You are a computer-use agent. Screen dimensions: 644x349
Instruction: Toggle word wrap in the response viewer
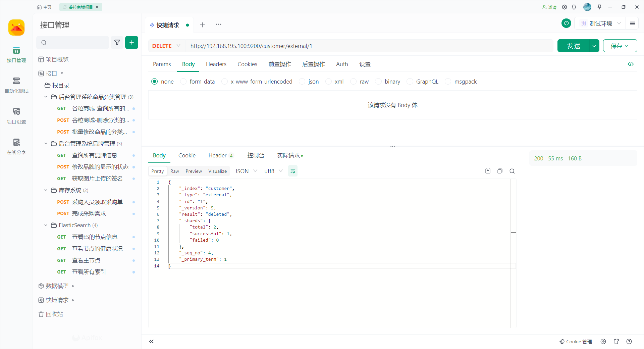(x=292, y=171)
